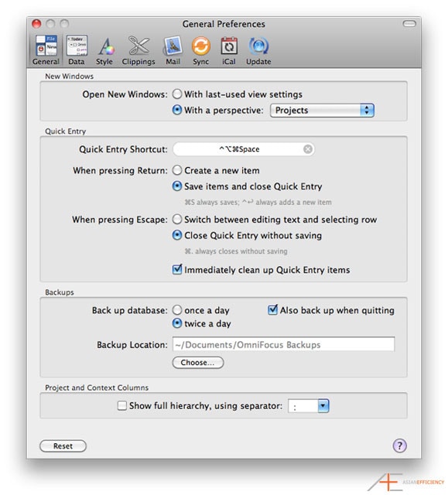Open the Data preferences pane
Image resolution: width=448 pixels, height=495 pixels.
tap(77, 50)
